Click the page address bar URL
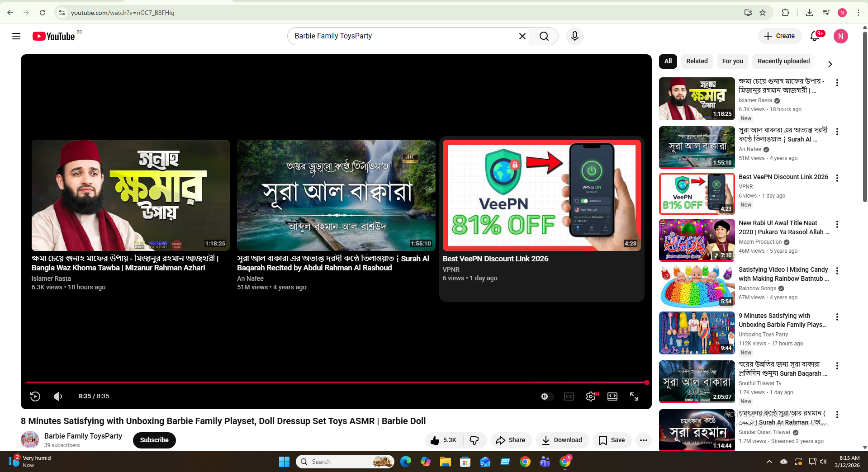 coord(123,13)
